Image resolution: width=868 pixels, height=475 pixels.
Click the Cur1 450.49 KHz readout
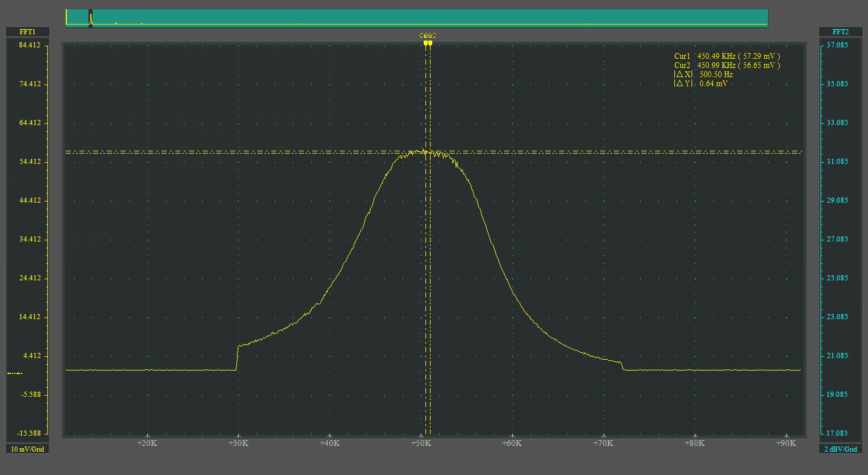727,56
